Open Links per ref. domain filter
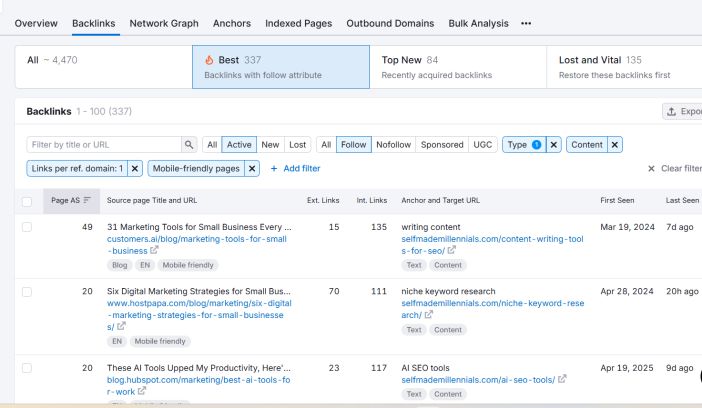 77,168
